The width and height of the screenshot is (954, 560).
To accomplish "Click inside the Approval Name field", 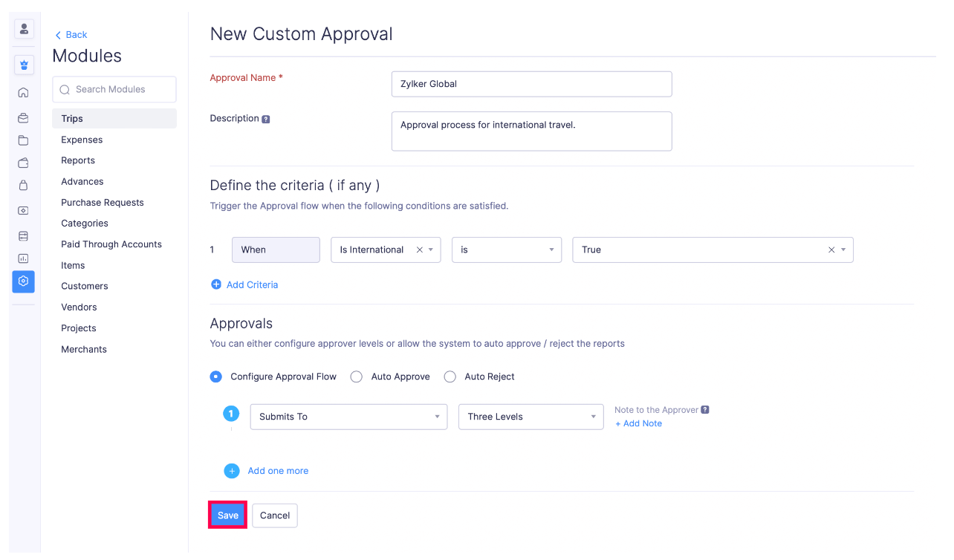I will pos(531,84).
